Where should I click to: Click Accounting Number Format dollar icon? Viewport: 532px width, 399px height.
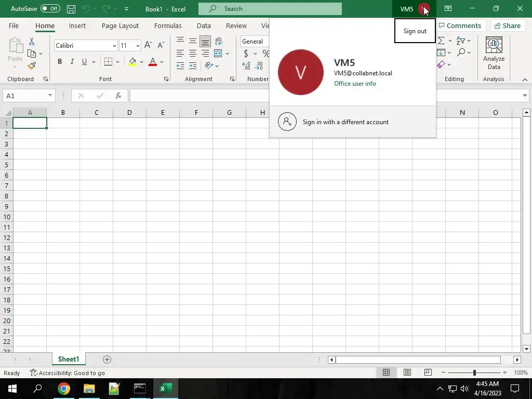(246, 54)
